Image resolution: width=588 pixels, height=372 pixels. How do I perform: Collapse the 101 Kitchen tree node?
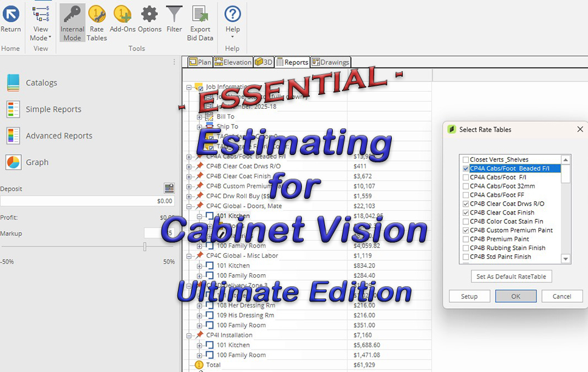pos(200,215)
